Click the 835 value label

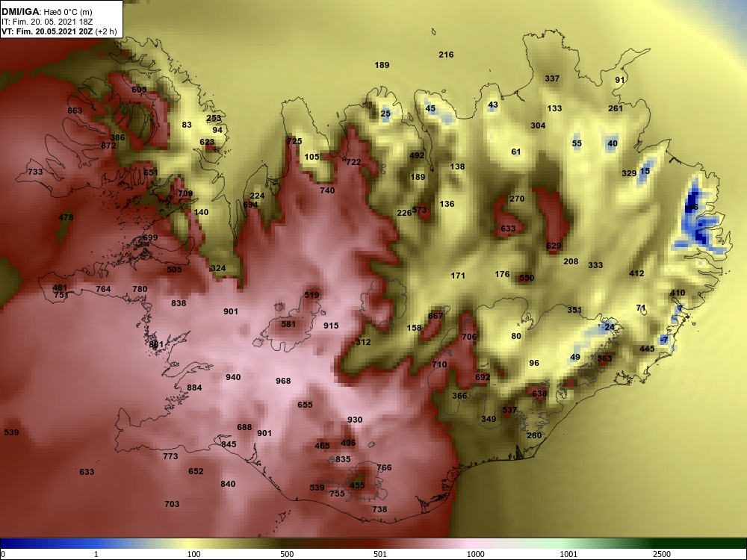343,459
